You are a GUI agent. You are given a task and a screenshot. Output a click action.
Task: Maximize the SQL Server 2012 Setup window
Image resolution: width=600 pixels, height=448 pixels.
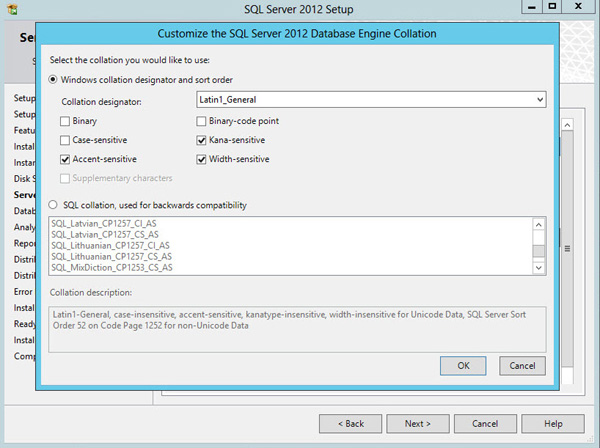coord(552,7)
